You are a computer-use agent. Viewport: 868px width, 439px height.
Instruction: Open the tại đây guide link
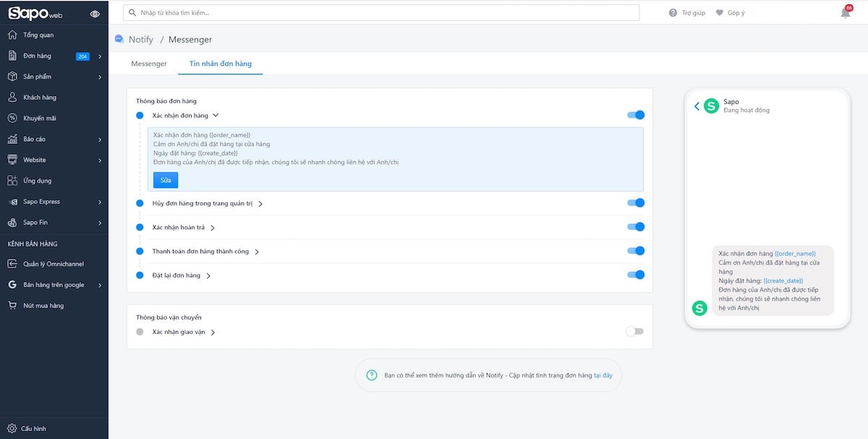click(603, 376)
